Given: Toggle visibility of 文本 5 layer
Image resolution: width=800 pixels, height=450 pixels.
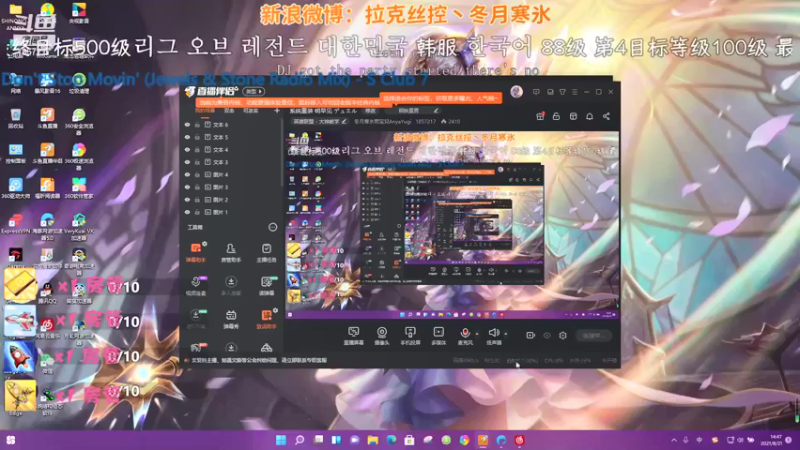Looking at the screenshot, I should (187, 137).
